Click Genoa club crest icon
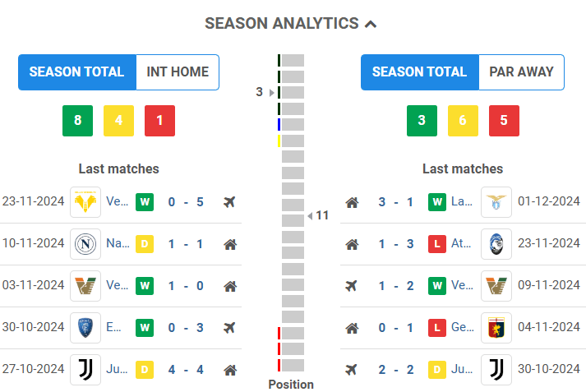The height and width of the screenshot is (392, 586). [x=496, y=328]
